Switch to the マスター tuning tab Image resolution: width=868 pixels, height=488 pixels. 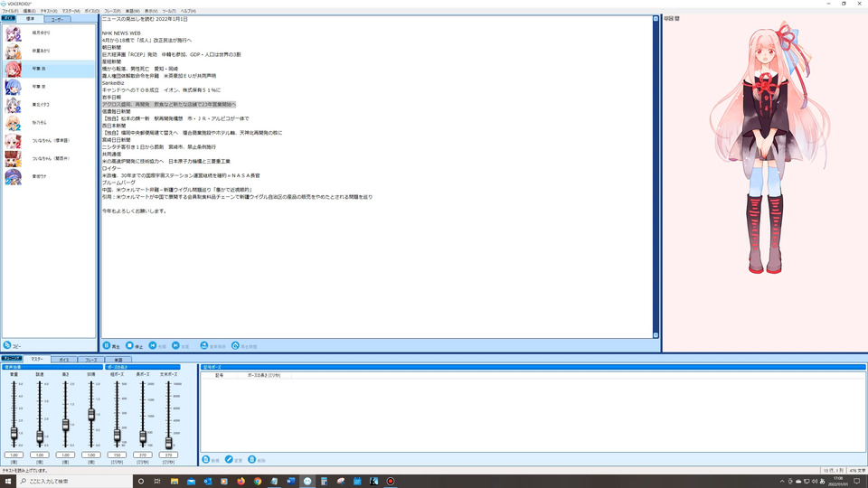click(x=37, y=359)
